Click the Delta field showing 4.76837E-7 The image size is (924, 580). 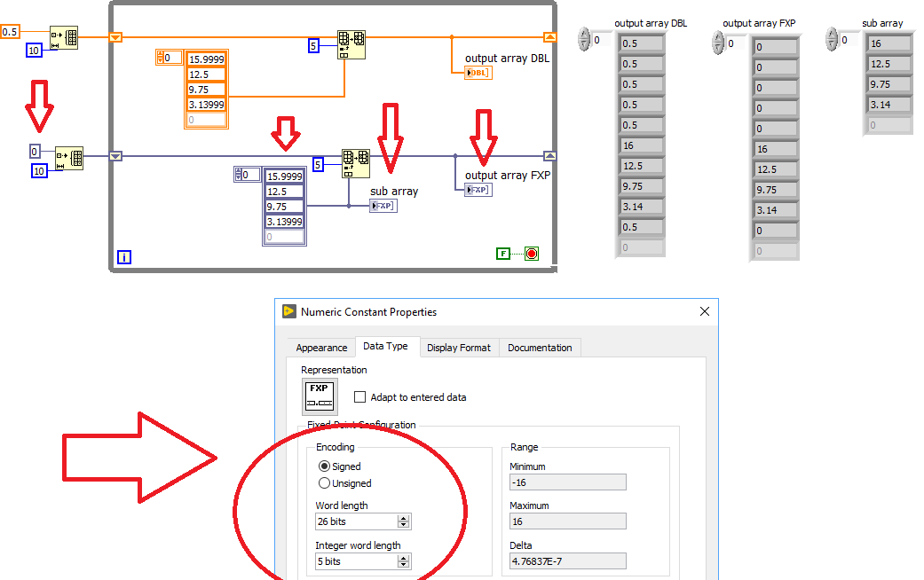point(567,560)
